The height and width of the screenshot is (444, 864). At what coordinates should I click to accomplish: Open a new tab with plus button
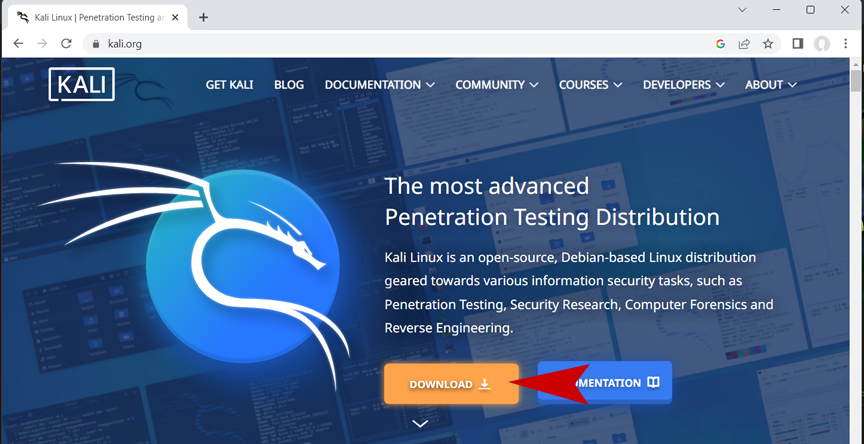coord(203,17)
